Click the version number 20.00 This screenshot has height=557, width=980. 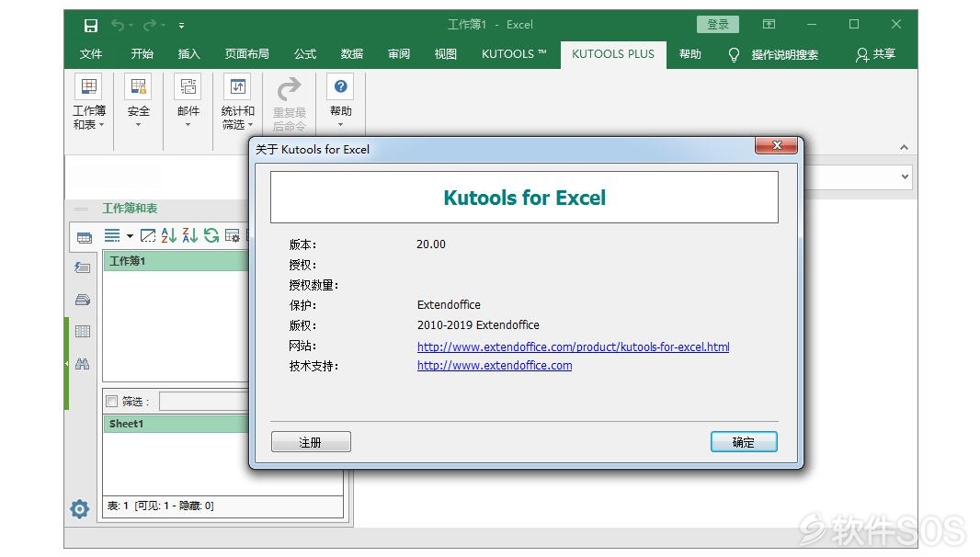(431, 244)
